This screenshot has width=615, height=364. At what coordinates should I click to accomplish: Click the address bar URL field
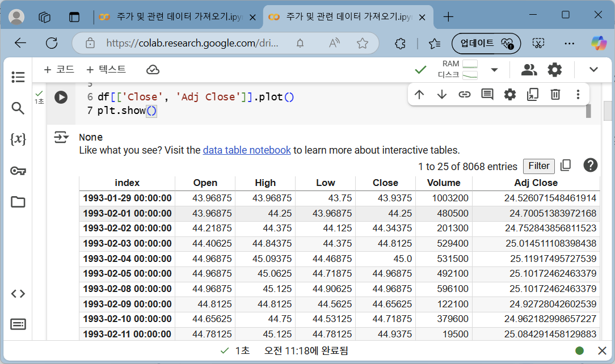coord(192,43)
